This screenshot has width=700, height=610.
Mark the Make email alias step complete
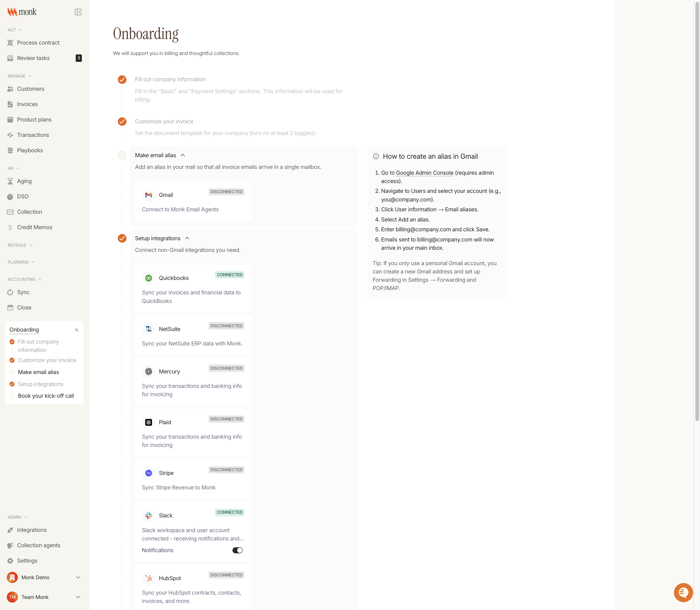point(122,155)
